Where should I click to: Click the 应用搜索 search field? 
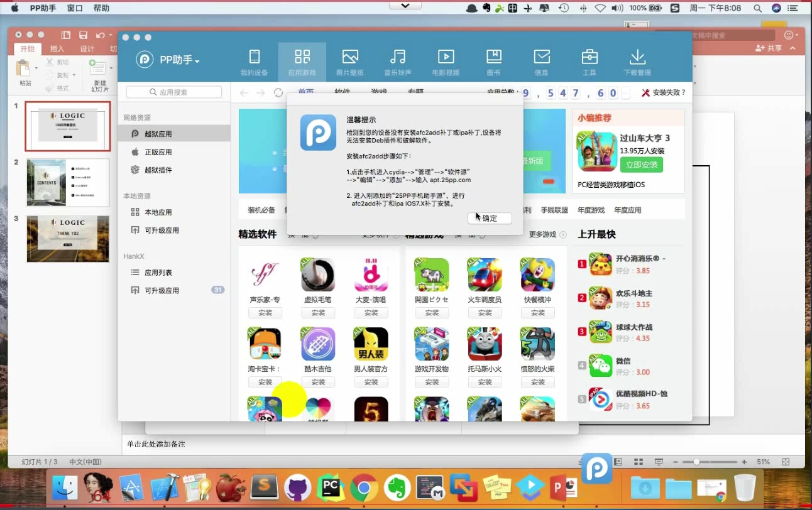(x=174, y=92)
